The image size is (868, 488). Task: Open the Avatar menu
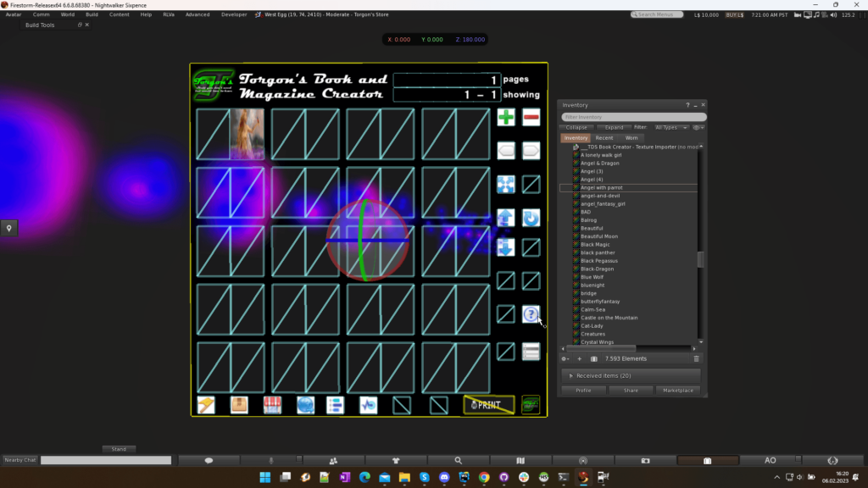coord(14,14)
